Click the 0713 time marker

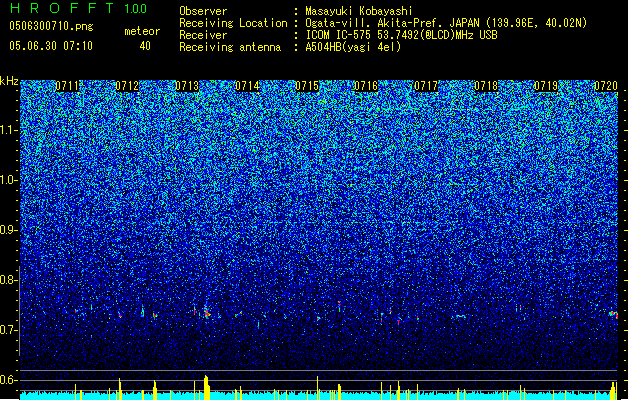[187, 86]
